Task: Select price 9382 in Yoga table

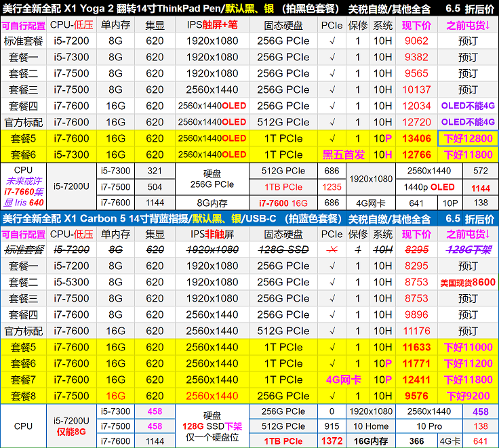Action: tap(416, 58)
